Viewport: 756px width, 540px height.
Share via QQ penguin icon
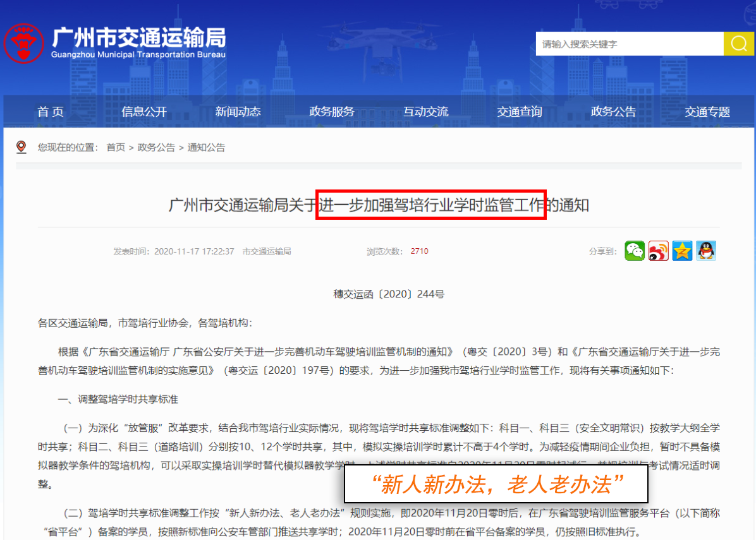point(706,251)
